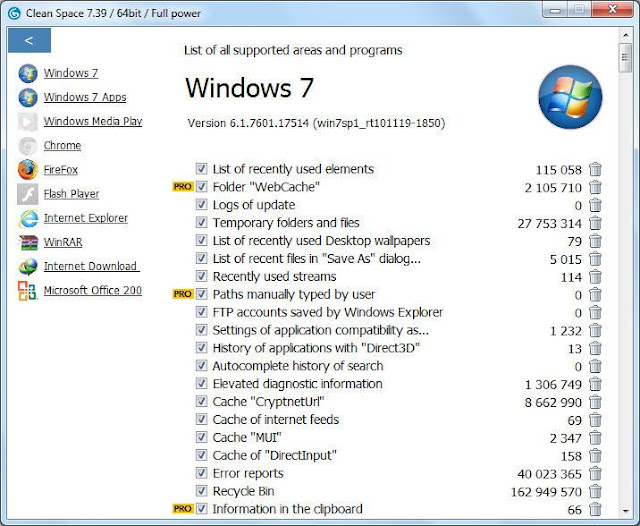Image resolution: width=640 pixels, height=526 pixels.
Task: Click trash icon for FTP accounts row
Action: coord(596,313)
